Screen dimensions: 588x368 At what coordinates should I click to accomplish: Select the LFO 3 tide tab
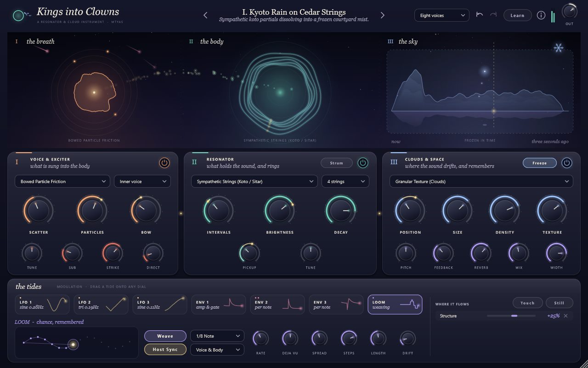click(160, 305)
